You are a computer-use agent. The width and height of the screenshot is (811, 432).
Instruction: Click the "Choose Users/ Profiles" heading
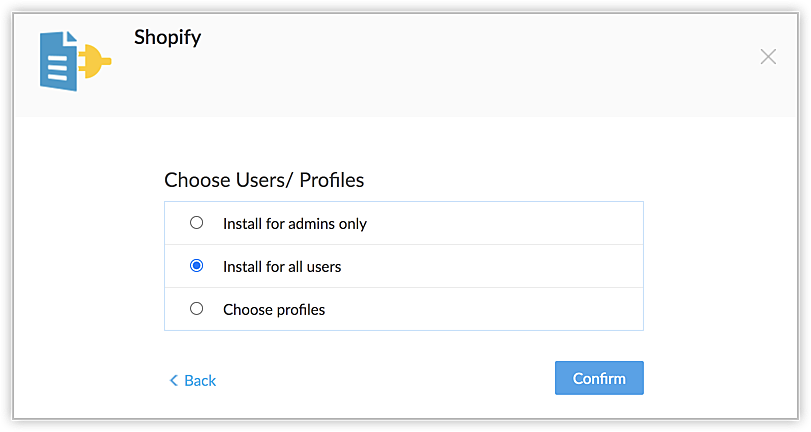pos(264,181)
